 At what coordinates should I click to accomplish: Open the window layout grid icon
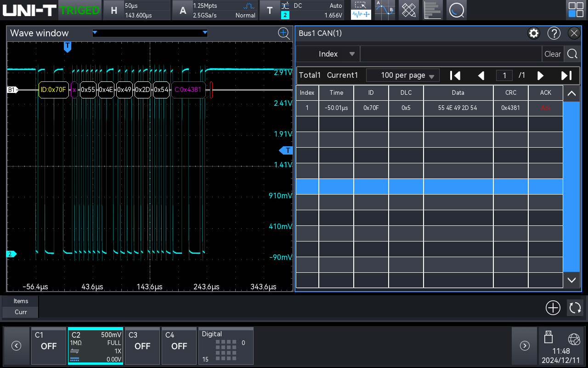click(x=576, y=10)
